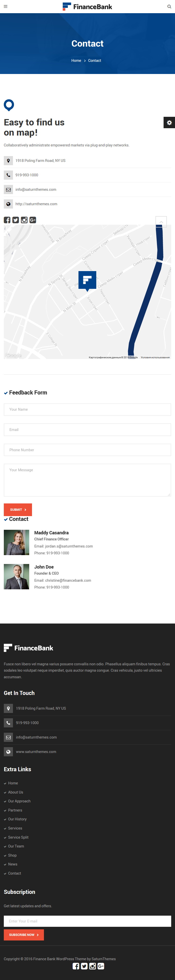Open the settings gear panel toggle
Image resolution: width=175 pixels, height=980 pixels.
pyautogui.click(x=169, y=123)
